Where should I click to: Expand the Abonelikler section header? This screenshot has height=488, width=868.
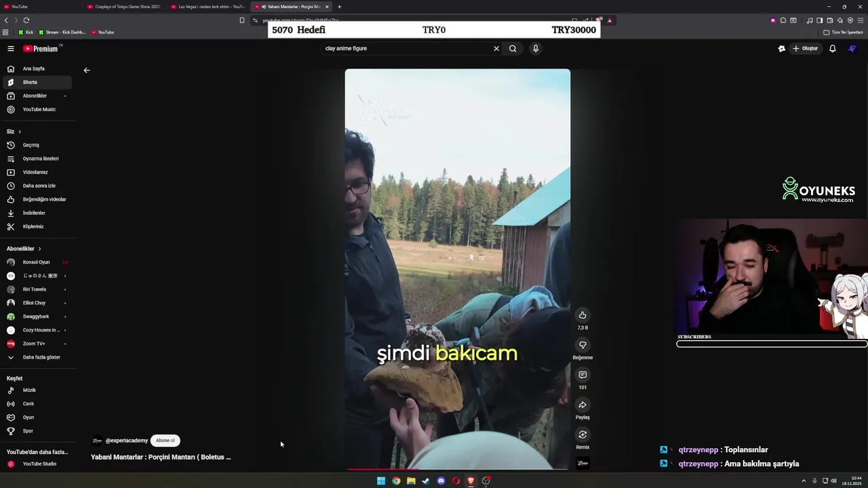(24, 249)
